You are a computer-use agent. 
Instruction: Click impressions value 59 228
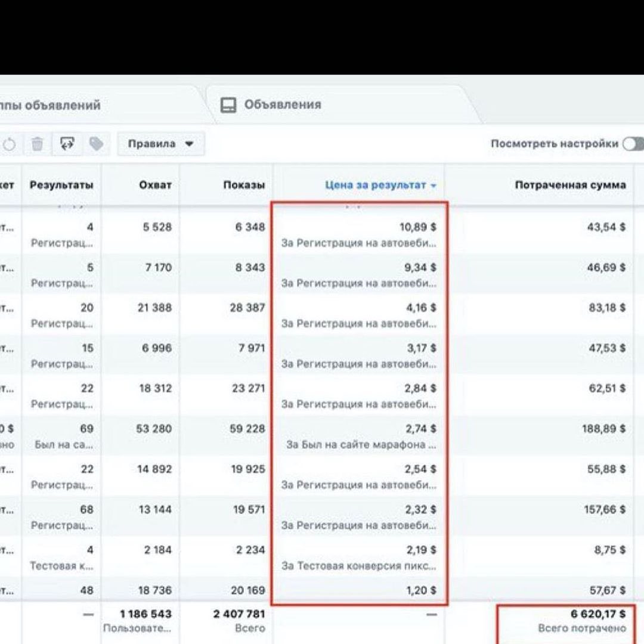tap(247, 429)
